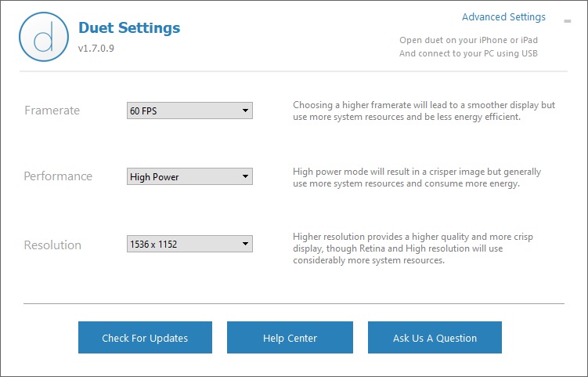Click Ask Us A Question button
Image resolution: width=588 pixels, height=377 pixels.
coord(435,338)
